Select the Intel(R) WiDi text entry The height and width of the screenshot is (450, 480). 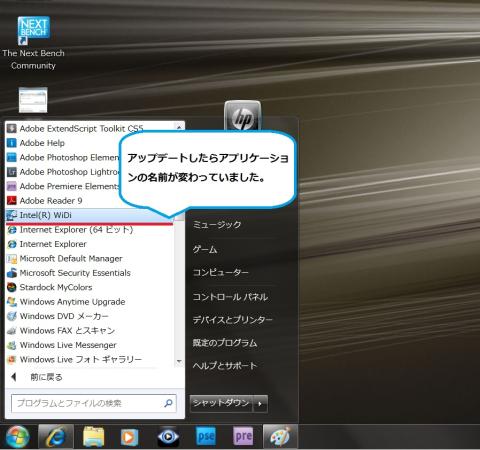(x=46, y=215)
